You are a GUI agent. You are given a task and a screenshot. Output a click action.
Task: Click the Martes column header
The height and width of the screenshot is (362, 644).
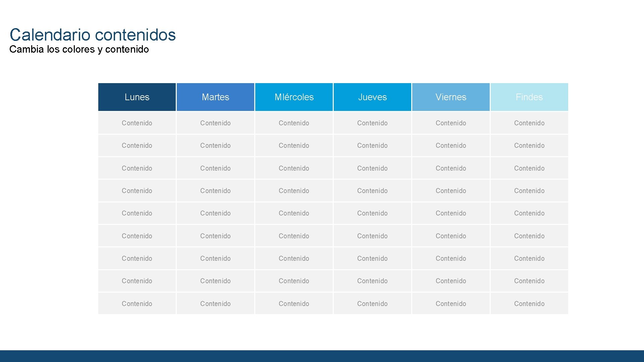(x=215, y=97)
